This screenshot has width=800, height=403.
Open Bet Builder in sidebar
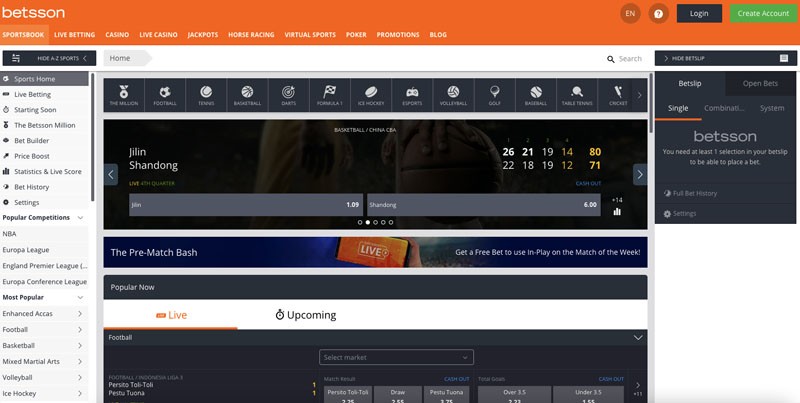[32, 140]
